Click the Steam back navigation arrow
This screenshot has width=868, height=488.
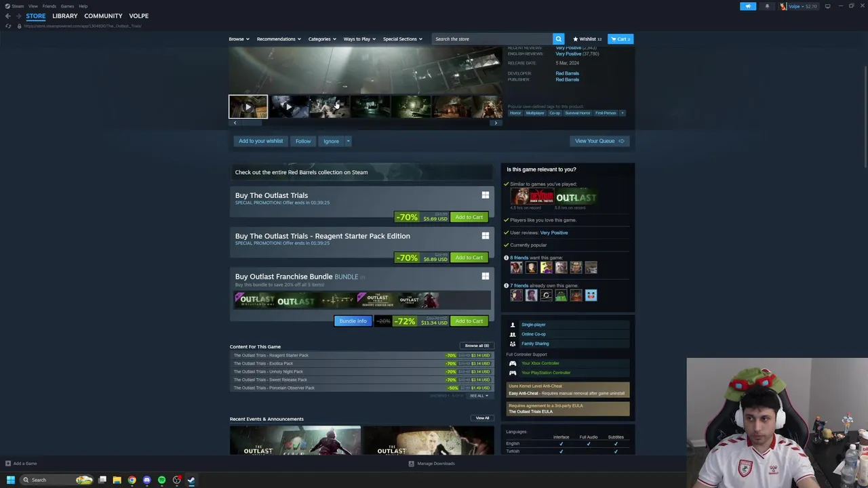[x=8, y=16]
